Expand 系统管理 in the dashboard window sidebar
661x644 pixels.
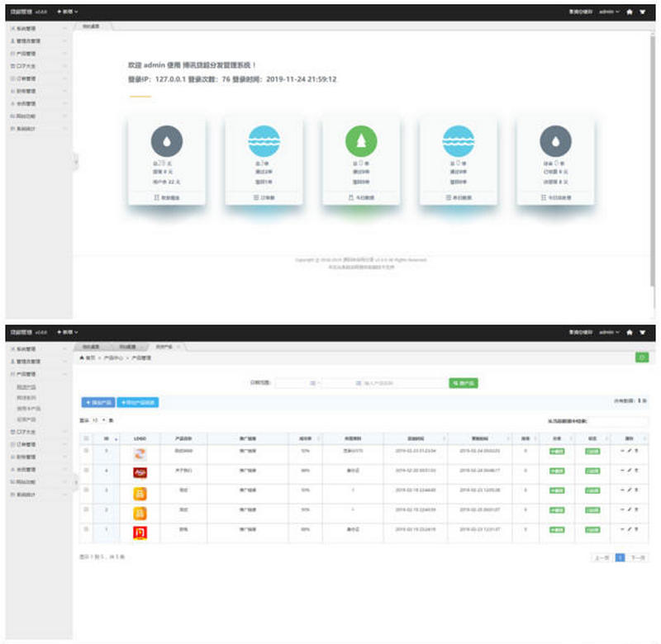38,28
